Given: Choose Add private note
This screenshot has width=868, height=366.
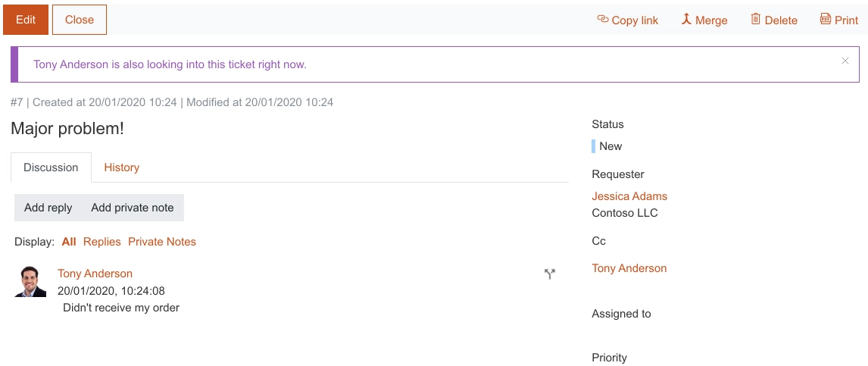Looking at the screenshot, I should 133,208.
